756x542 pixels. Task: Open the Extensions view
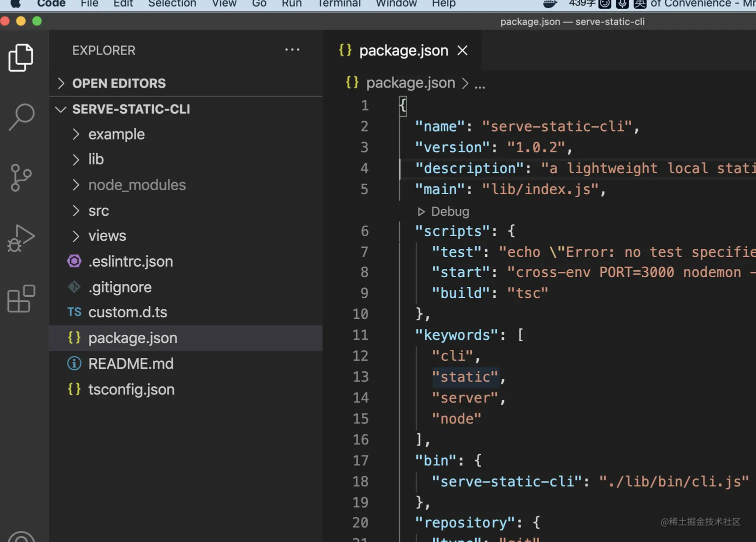[x=21, y=299]
